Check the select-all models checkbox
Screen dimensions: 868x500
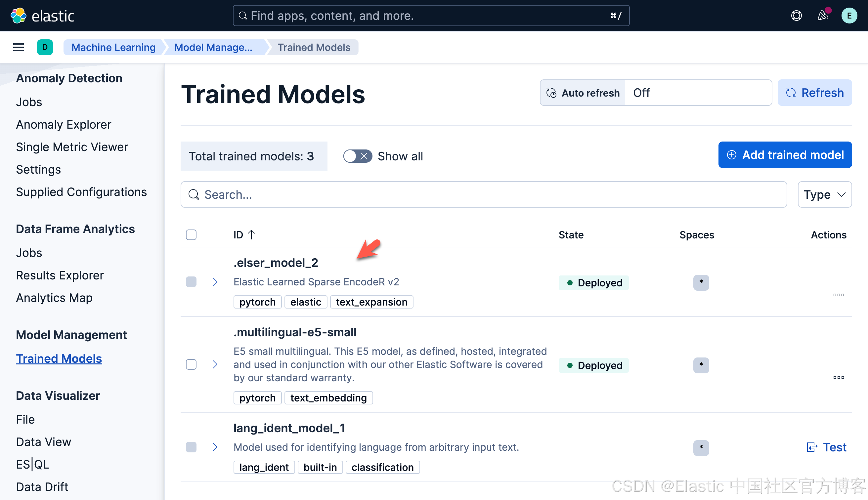pyautogui.click(x=191, y=235)
